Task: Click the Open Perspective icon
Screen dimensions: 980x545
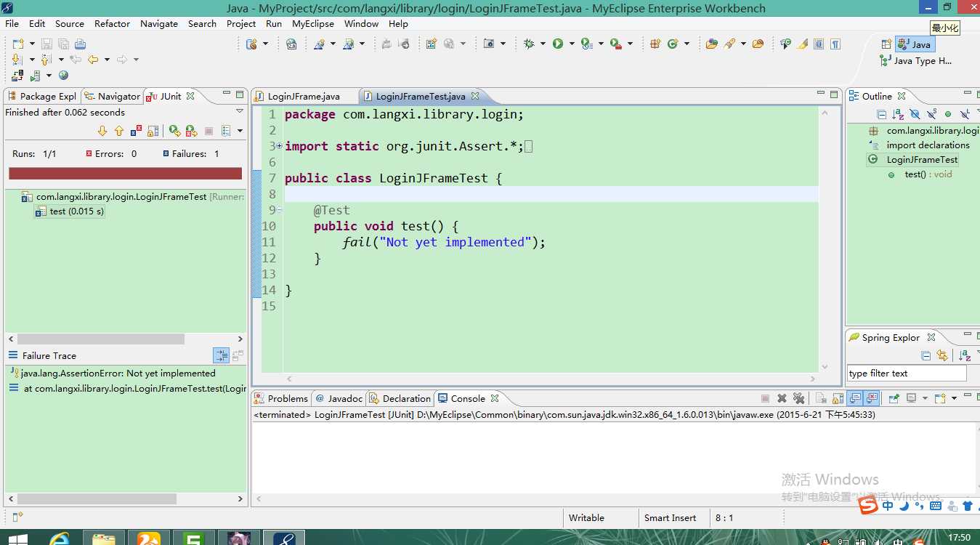Action: coord(886,44)
